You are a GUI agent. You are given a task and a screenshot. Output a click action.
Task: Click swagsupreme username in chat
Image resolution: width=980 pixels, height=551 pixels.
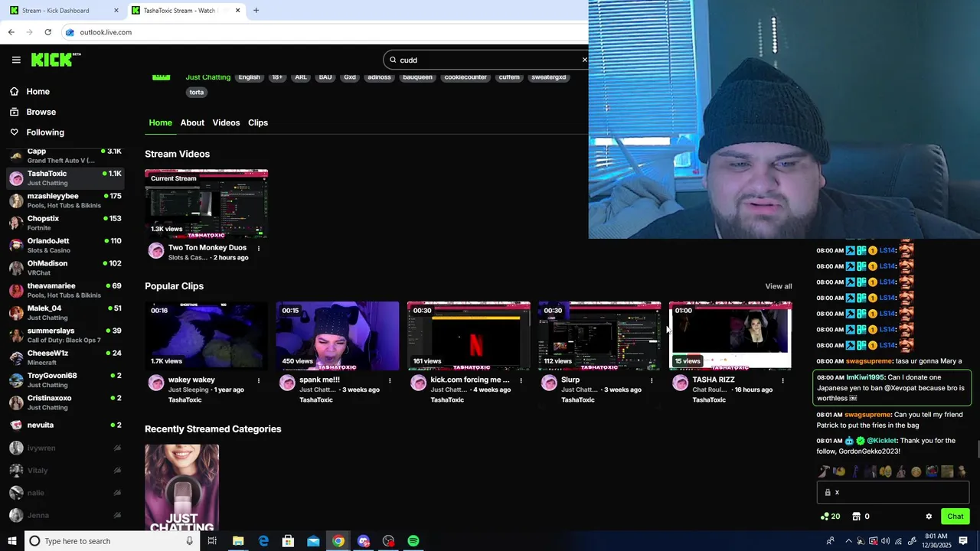click(x=869, y=361)
